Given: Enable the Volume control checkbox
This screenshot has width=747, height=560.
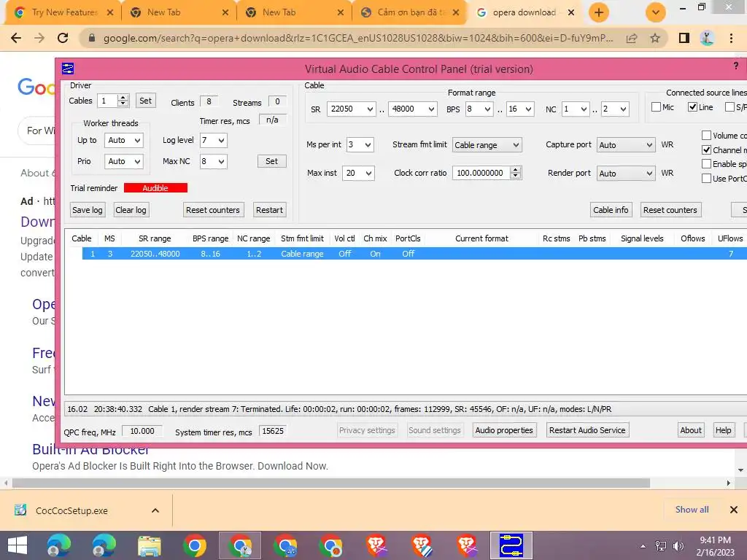Looking at the screenshot, I should click(x=706, y=136).
